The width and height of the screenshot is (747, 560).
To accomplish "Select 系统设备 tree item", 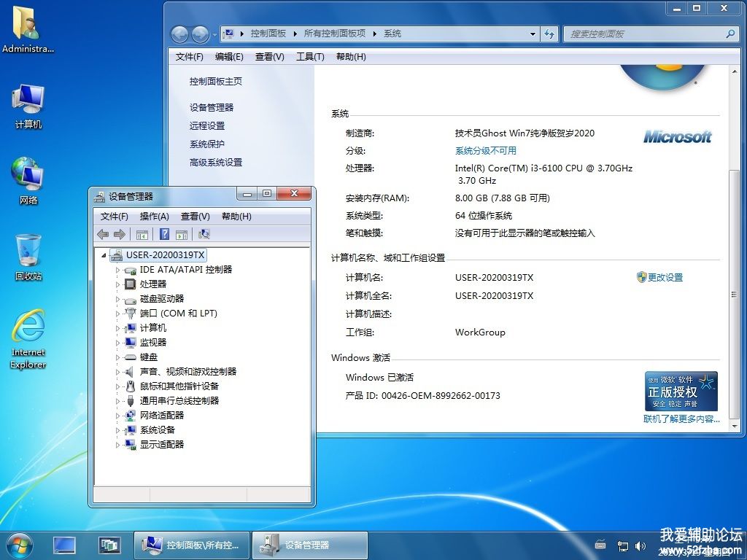I will (158, 430).
